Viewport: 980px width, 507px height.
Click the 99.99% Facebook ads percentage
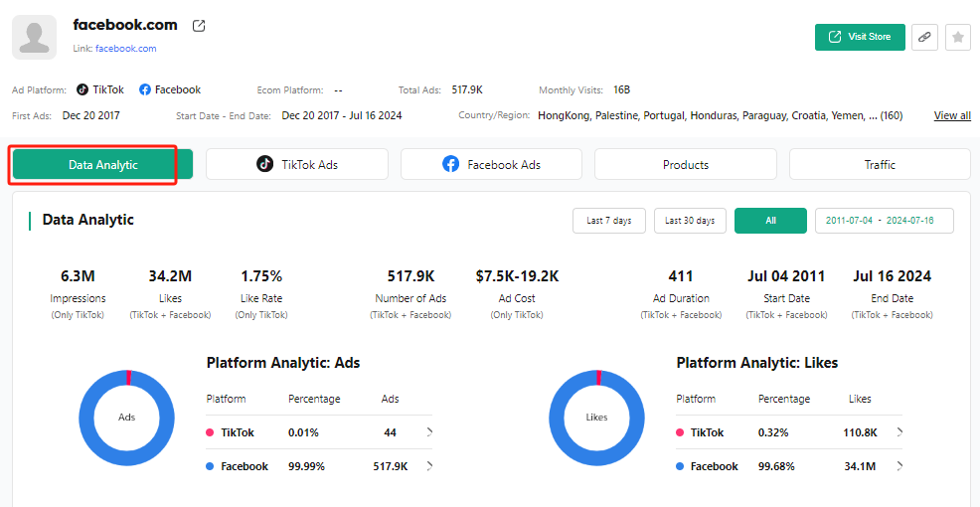click(306, 466)
